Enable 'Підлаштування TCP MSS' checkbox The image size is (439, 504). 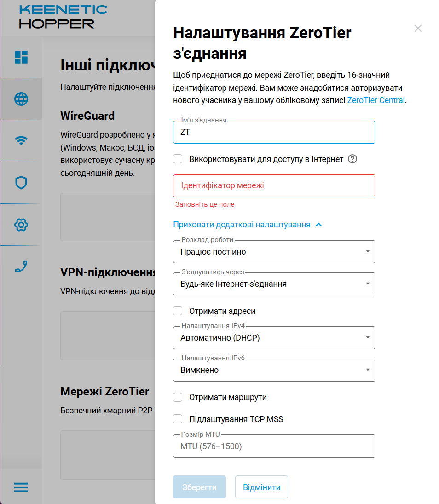coord(178,419)
